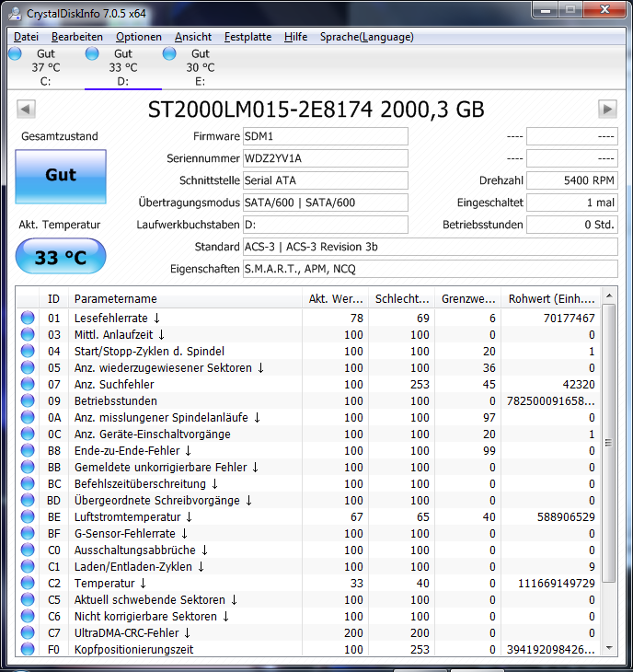Click the Laufwerkbuchstaben field D:
Image resolution: width=633 pixels, height=672 pixels.
(326, 225)
